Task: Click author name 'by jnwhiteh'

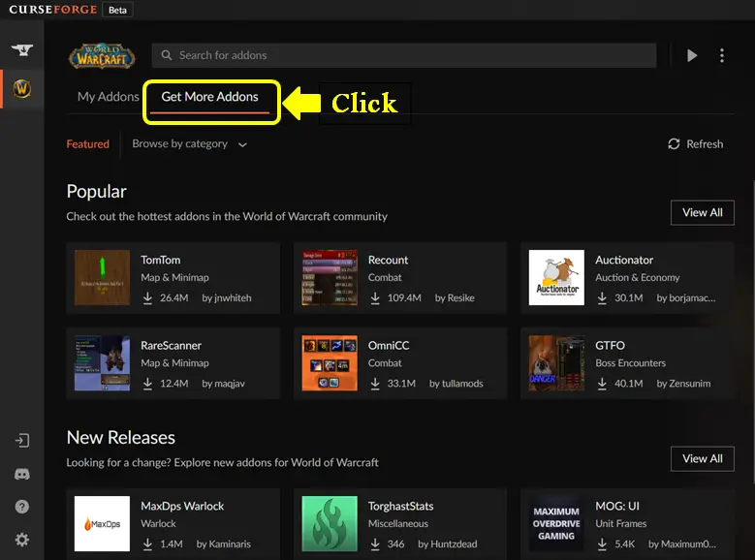Action: 227,298
